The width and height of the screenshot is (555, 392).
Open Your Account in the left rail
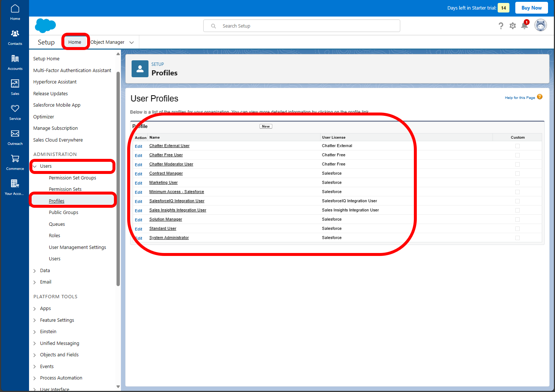click(15, 187)
